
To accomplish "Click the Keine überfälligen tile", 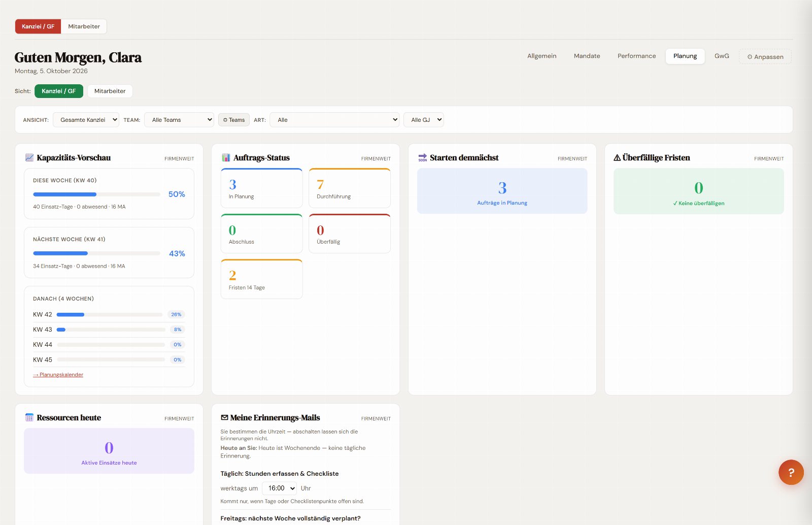I will click(x=698, y=191).
